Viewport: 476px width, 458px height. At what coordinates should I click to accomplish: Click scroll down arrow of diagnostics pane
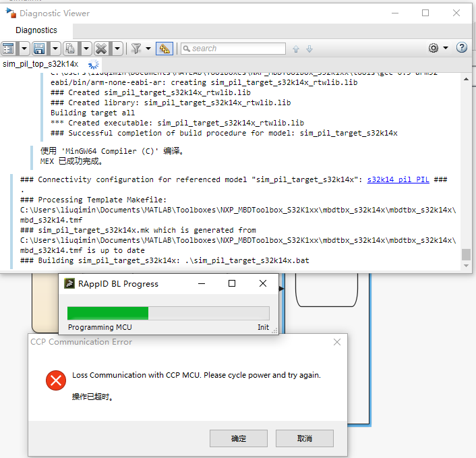pos(467,266)
